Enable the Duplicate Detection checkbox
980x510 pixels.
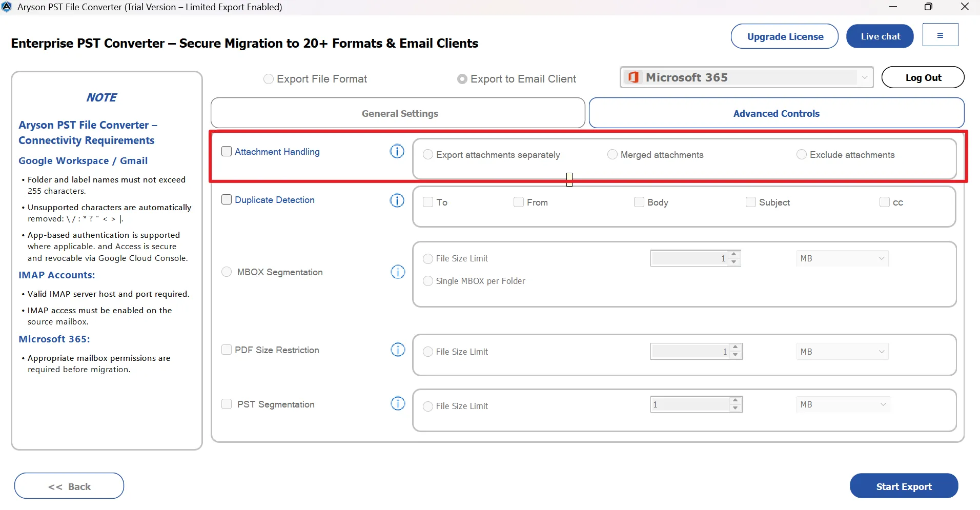point(227,199)
